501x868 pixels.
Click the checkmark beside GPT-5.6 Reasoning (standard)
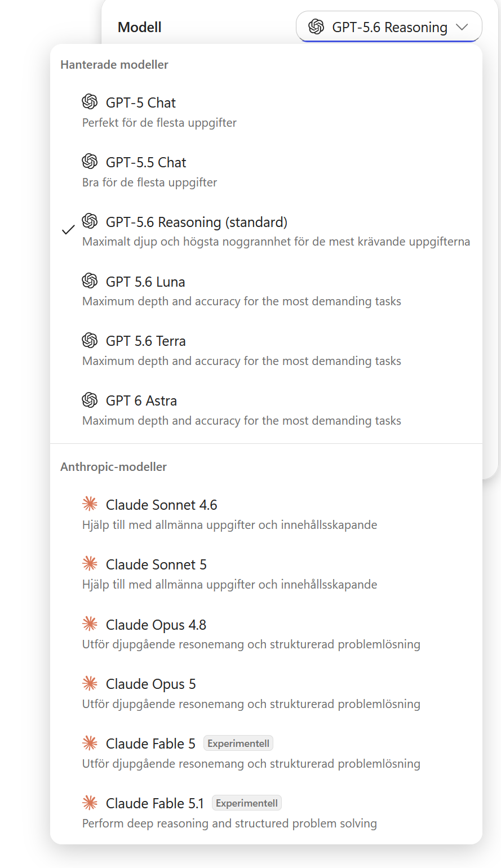coord(68,230)
